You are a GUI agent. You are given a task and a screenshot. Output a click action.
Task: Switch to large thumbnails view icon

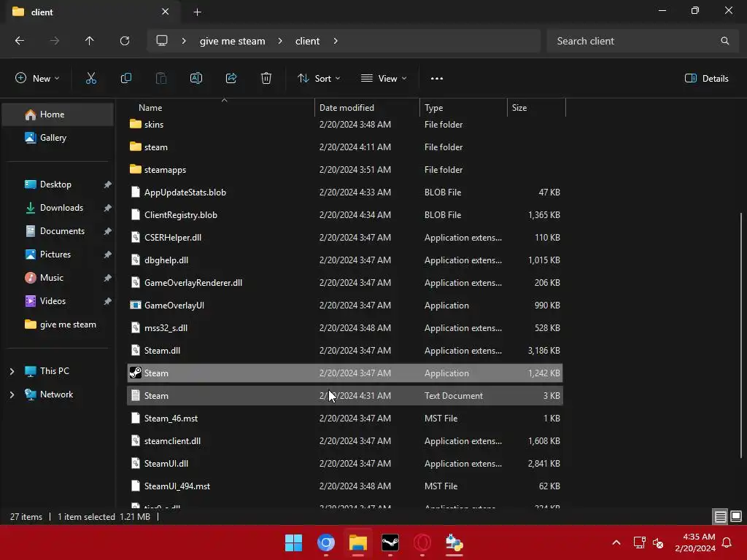pos(736,516)
